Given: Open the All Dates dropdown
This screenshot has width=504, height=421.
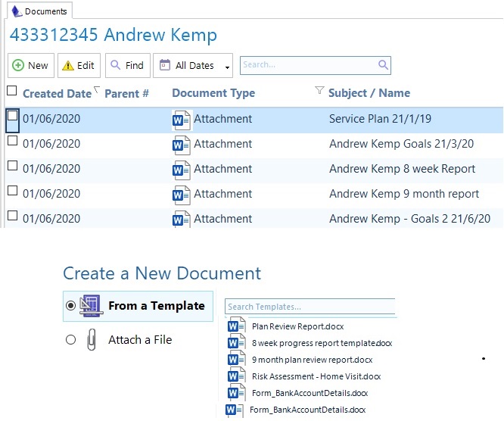Looking at the screenshot, I should point(193,66).
